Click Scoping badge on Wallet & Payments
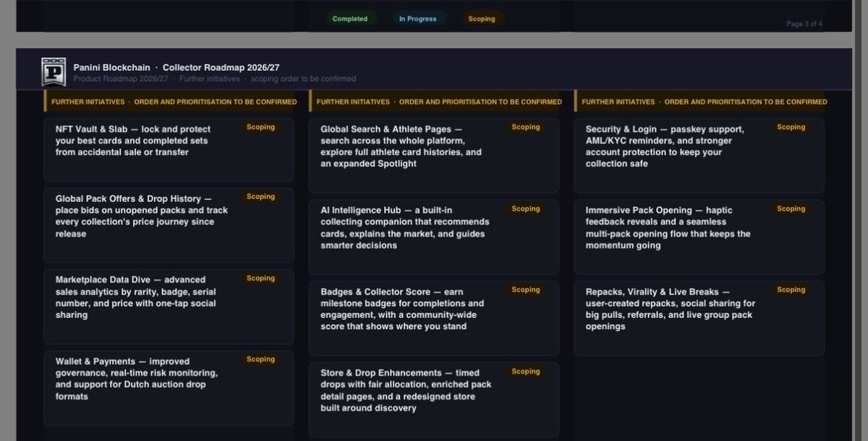Viewport: 868px width, 441px height. (261, 359)
